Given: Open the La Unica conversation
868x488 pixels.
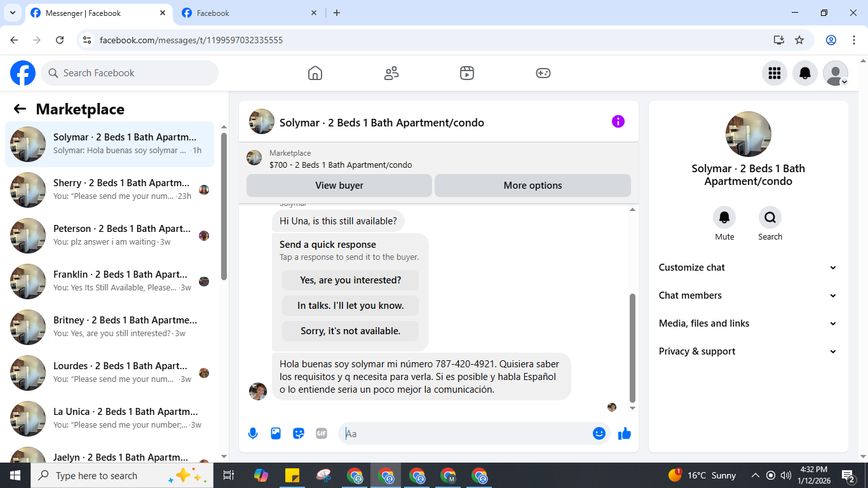Looking at the screenshot, I should coord(110,419).
